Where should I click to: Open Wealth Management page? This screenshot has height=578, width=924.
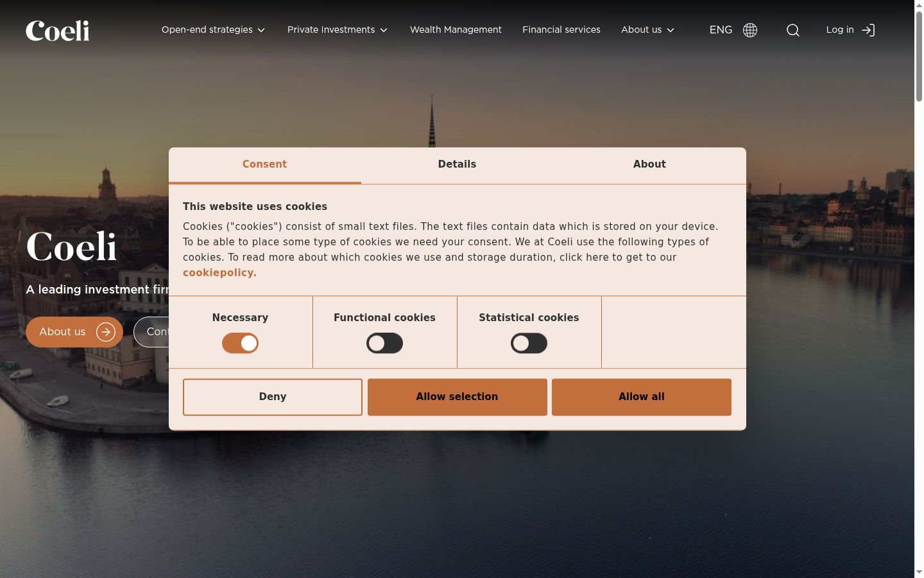point(456,30)
